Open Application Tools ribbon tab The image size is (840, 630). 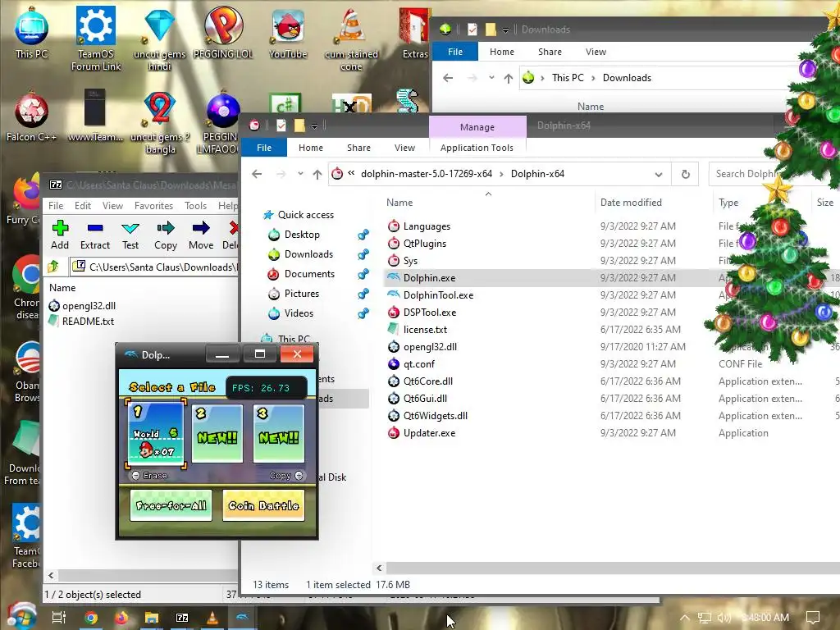click(477, 148)
